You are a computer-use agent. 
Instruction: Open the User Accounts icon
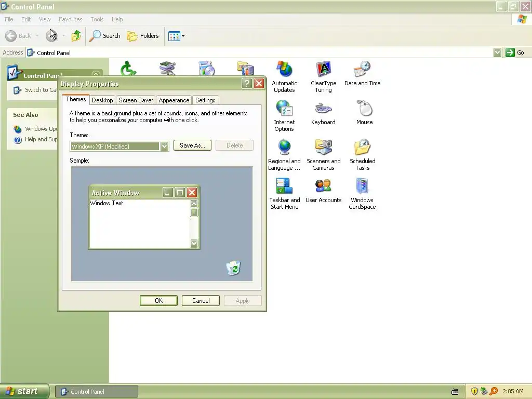(323, 191)
